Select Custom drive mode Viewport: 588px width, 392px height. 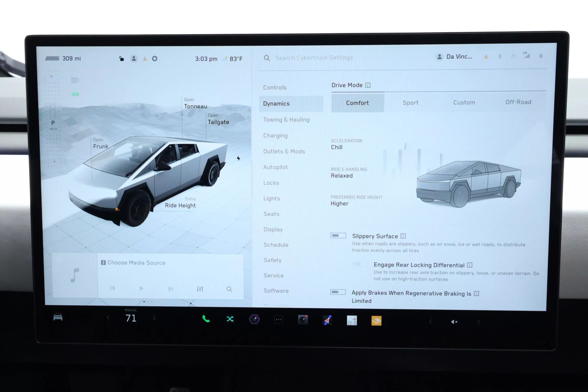(464, 102)
